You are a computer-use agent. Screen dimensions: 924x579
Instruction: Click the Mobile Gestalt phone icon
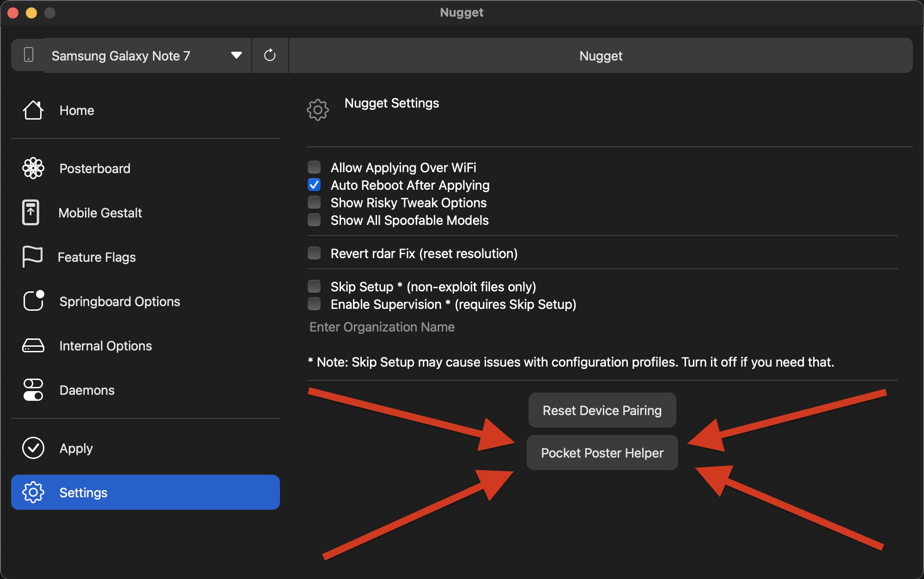(31, 212)
